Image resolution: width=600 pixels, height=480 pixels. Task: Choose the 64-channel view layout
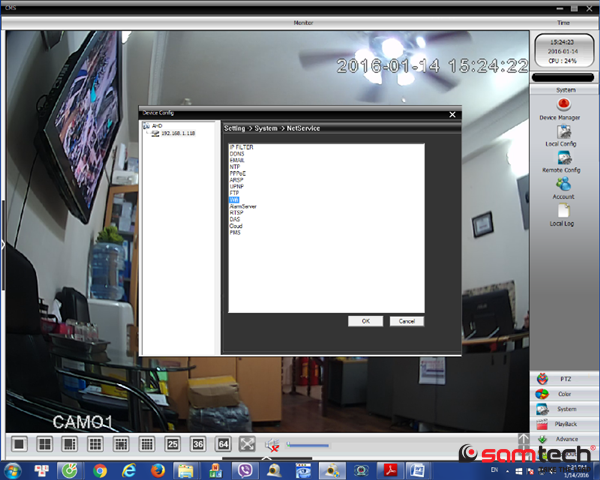point(223,443)
